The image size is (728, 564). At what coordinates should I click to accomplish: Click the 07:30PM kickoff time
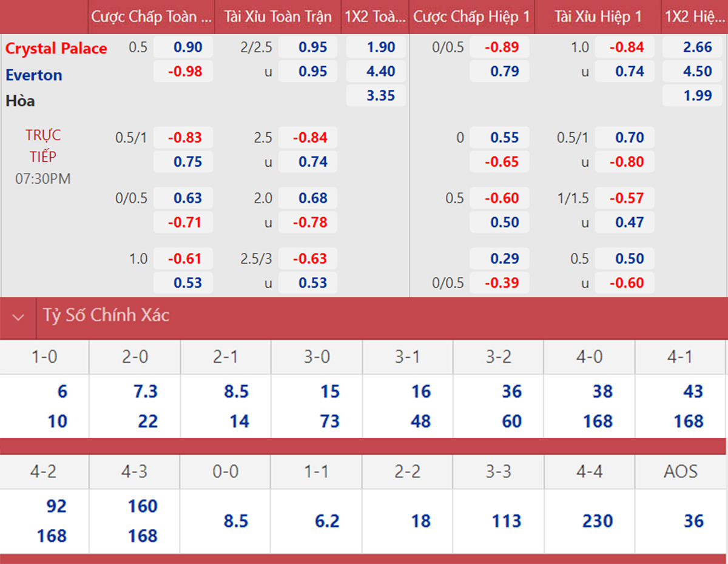pyautogui.click(x=43, y=179)
